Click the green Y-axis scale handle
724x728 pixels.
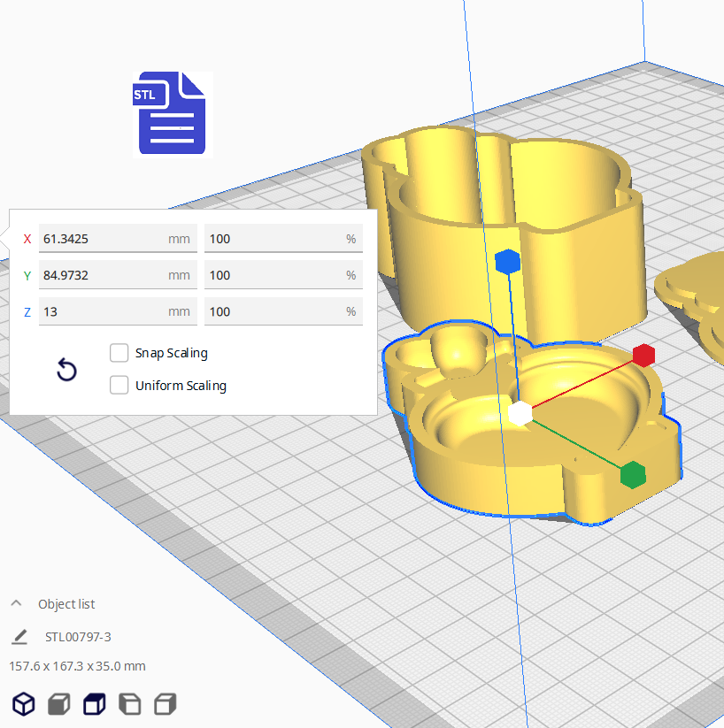point(632,474)
